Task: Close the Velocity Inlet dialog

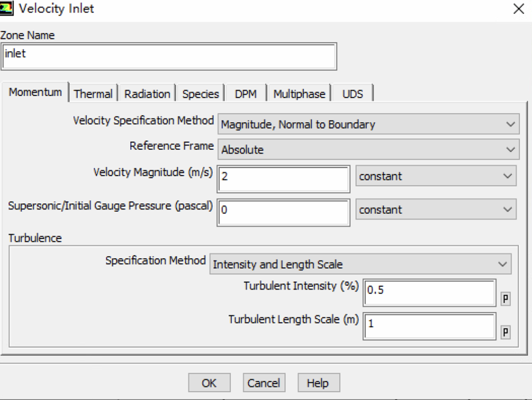Action: 518,9
